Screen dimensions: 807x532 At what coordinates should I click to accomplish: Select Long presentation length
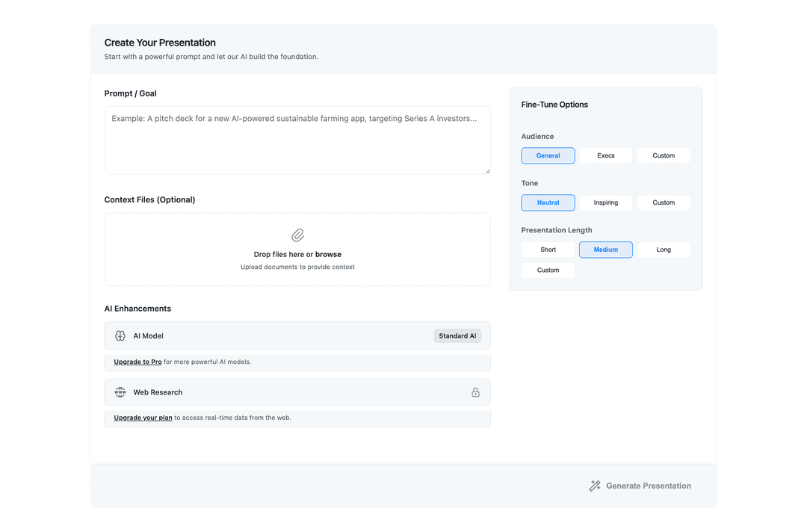[x=664, y=250]
